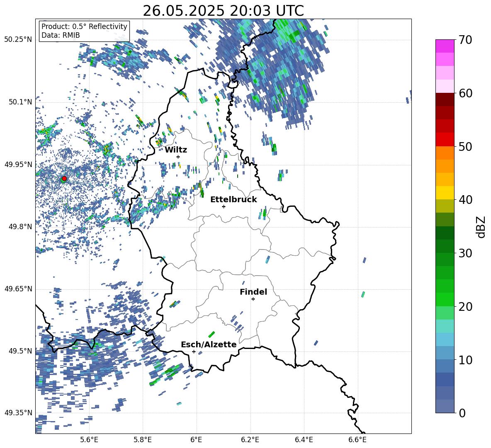Click the magenta 70 dBZ color band
491x448 pixels.
(x=445, y=46)
